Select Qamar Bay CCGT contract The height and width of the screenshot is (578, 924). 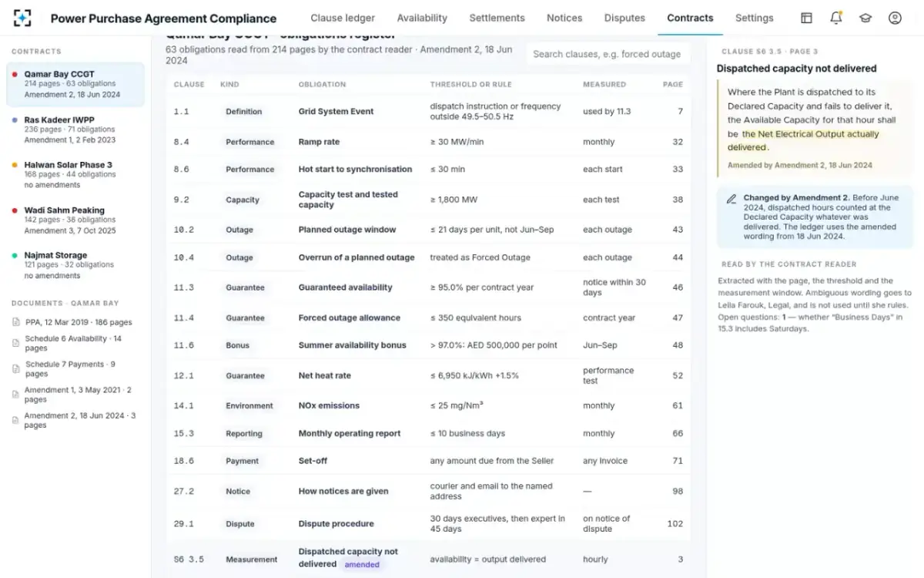75,84
